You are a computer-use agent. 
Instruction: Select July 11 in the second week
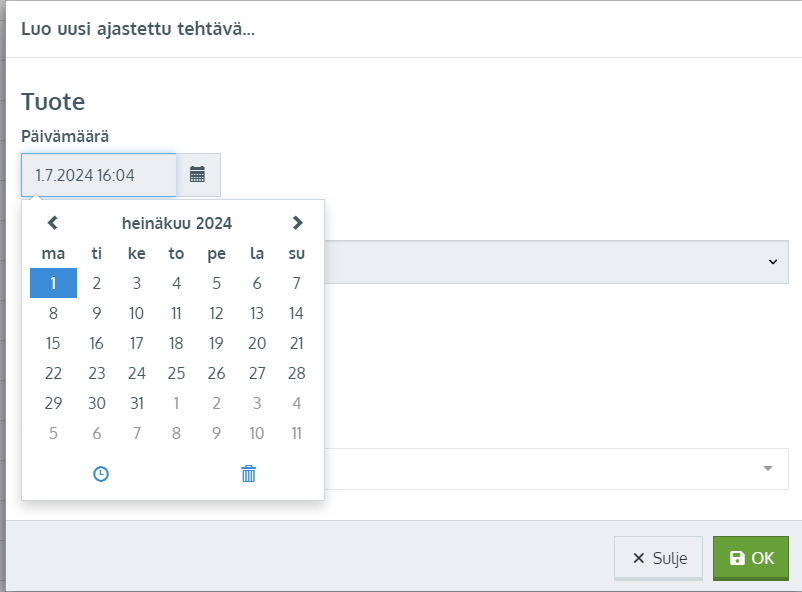click(176, 313)
